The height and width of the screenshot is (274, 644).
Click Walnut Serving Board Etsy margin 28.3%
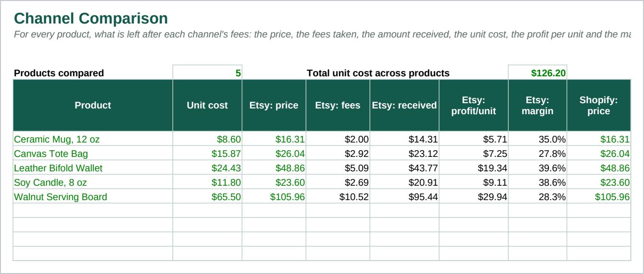coord(537,197)
